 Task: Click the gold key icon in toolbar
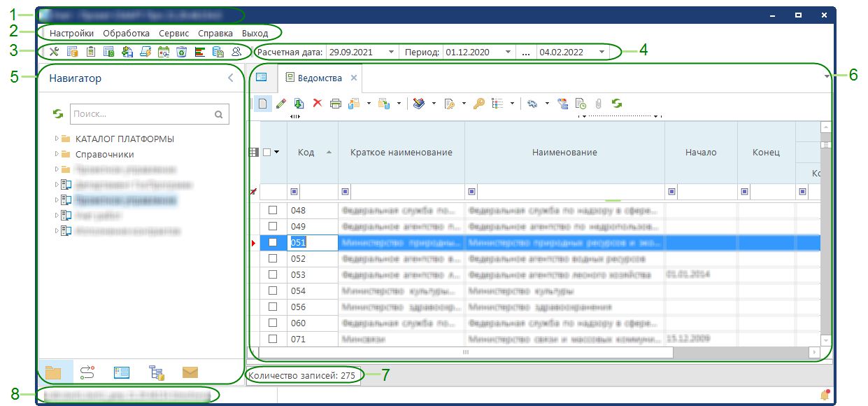478,104
